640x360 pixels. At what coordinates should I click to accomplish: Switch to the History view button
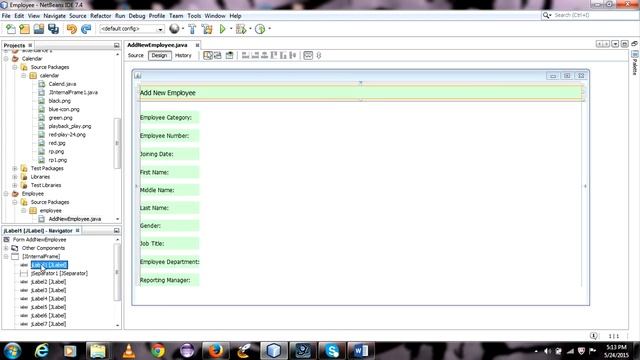point(183,56)
